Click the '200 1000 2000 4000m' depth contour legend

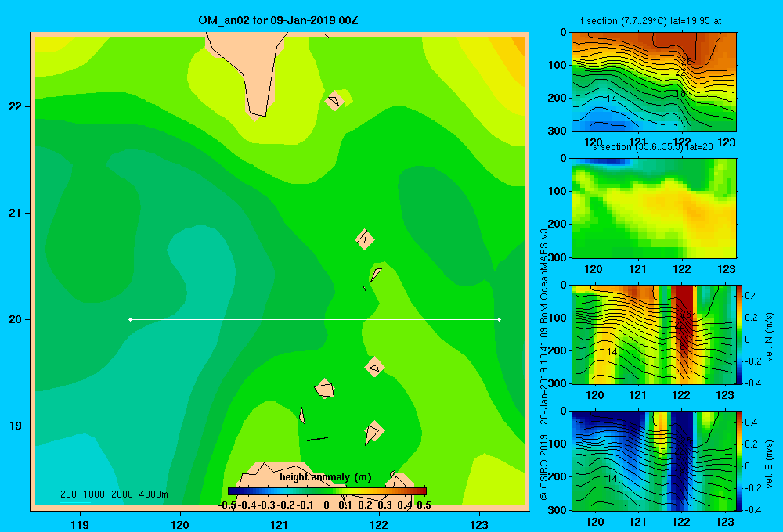coord(114,494)
